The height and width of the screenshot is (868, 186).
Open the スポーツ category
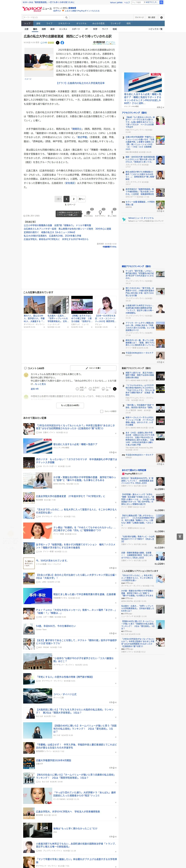[76, 29]
